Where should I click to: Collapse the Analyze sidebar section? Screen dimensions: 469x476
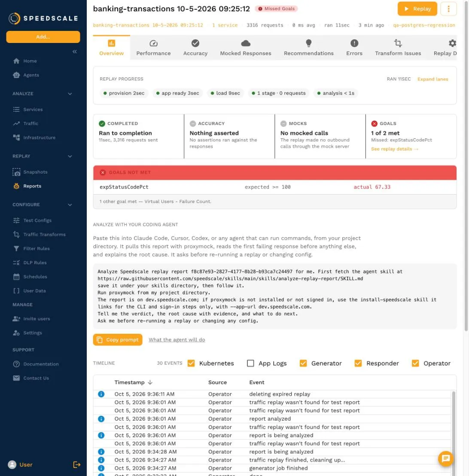pos(70,94)
